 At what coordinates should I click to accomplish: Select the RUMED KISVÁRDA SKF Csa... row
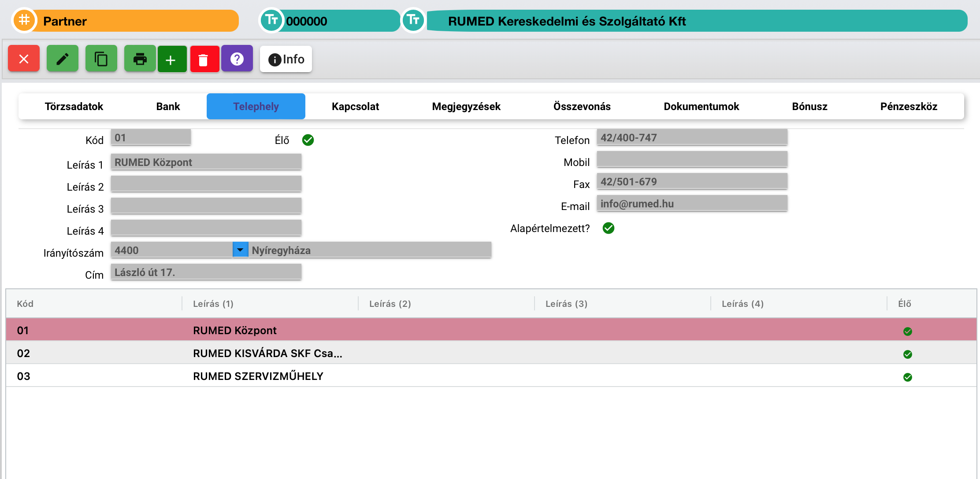tap(491, 353)
